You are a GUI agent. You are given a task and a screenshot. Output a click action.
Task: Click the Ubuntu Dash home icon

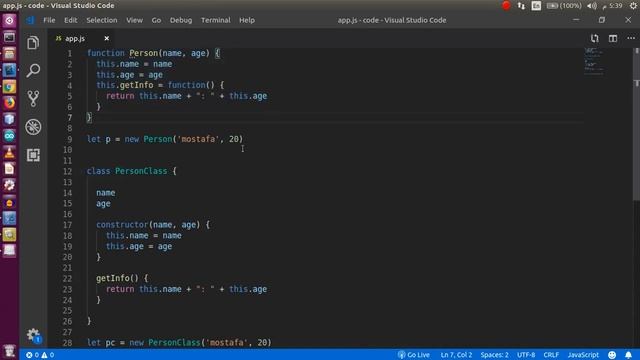point(9,20)
